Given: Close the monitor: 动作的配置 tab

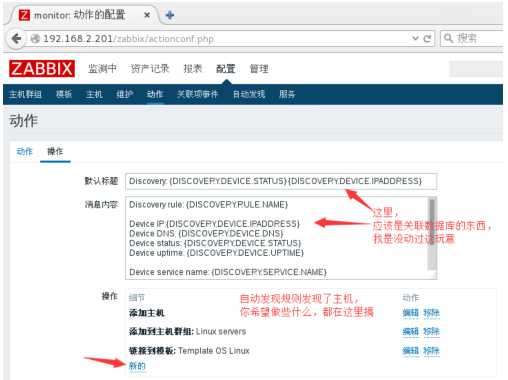Looking at the screenshot, I should click(147, 15).
